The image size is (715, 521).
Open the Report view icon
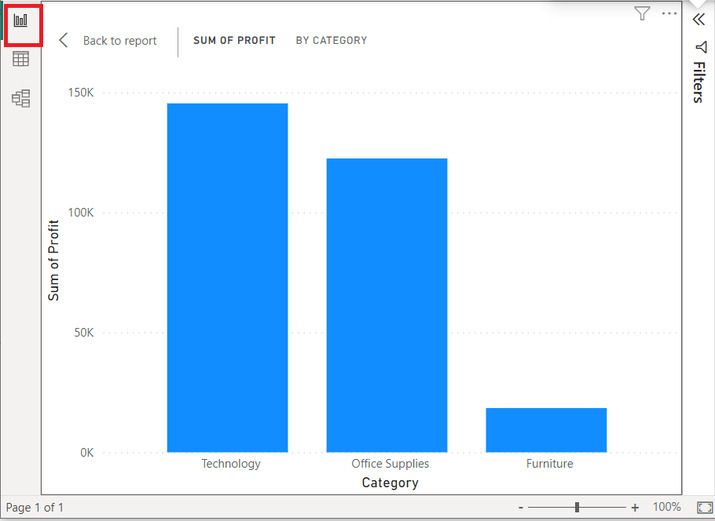pos(21,21)
